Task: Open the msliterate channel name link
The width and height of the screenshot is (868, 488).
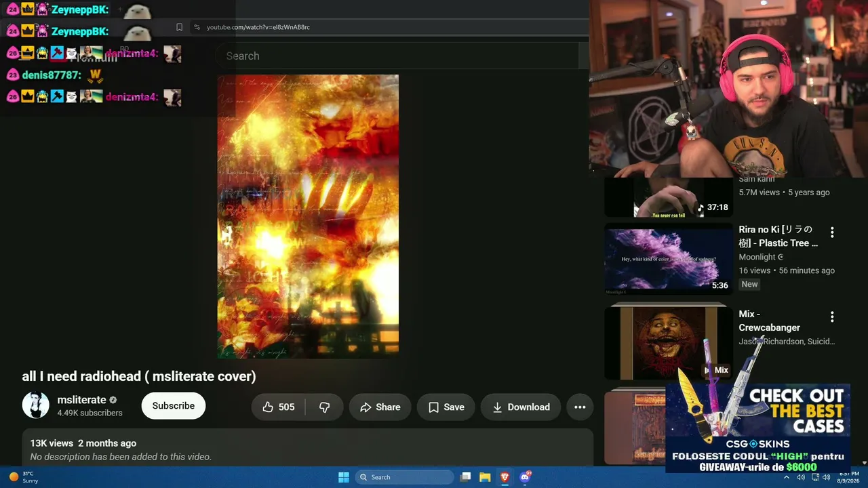Action: coord(81,400)
